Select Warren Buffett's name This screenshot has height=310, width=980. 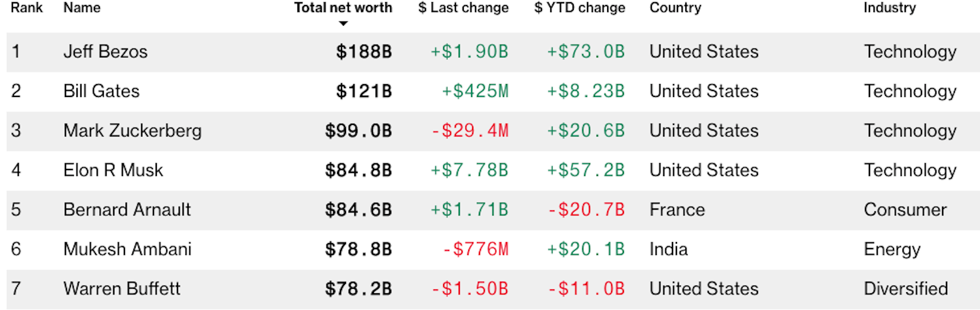coord(122,289)
